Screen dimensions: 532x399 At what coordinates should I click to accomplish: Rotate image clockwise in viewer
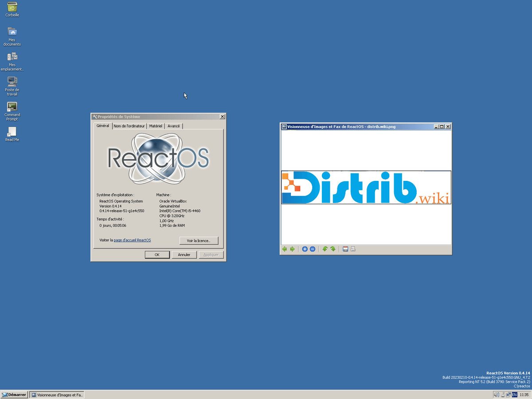[x=332, y=249]
